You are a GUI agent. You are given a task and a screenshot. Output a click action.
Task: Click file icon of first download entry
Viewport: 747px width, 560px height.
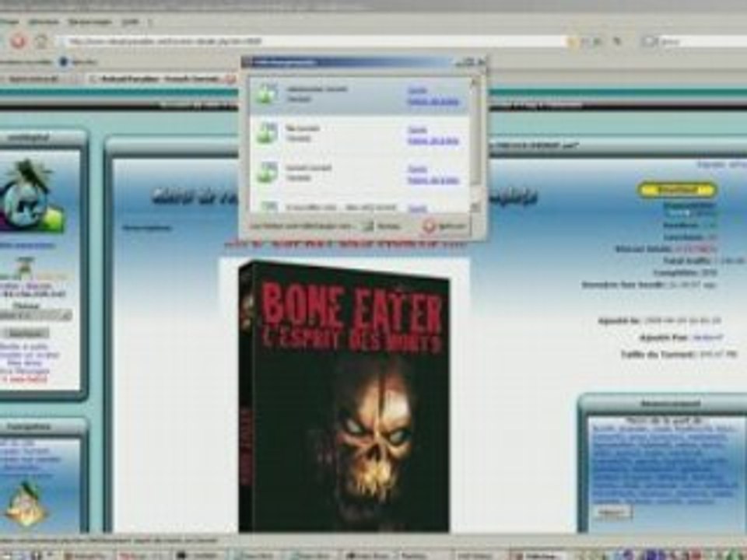(267, 93)
